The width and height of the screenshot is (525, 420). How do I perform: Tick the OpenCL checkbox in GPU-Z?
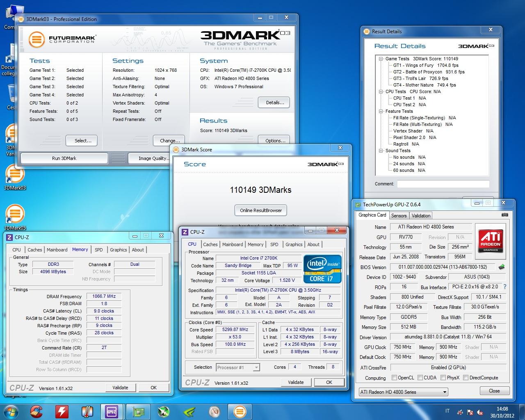tap(394, 378)
